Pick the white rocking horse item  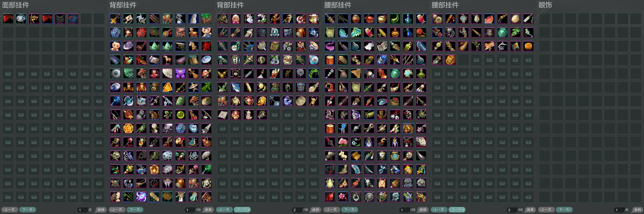(193, 46)
